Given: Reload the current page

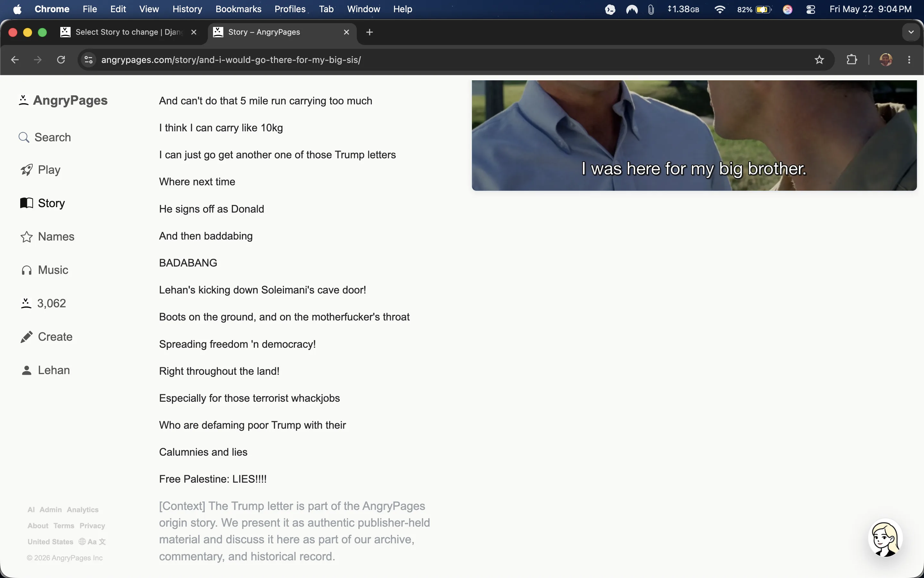Looking at the screenshot, I should coord(61,60).
